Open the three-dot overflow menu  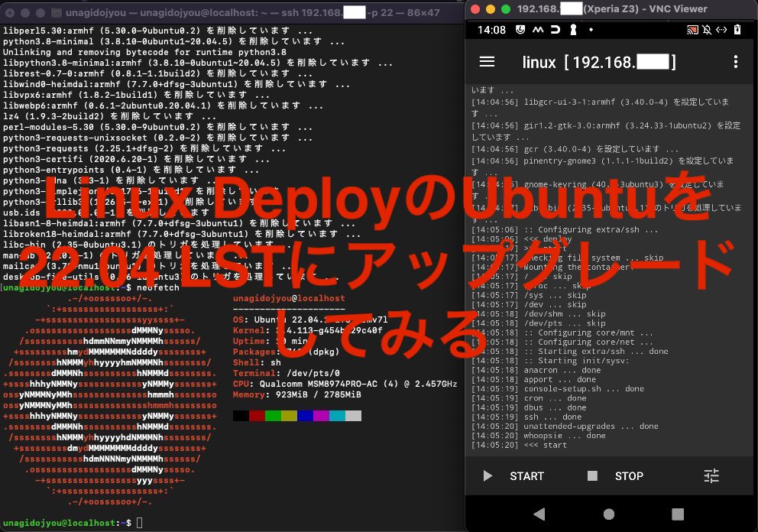[735, 62]
